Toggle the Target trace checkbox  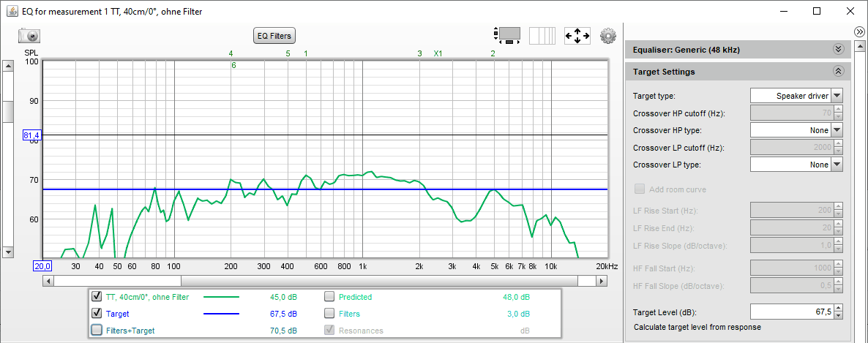pos(97,313)
